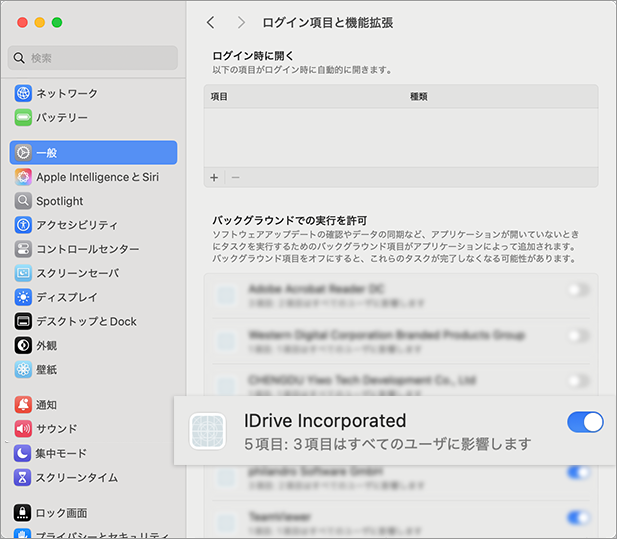This screenshot has width=617, height=539.
Task: Open バッテリー settings pane
Action: tap(93, 118)
